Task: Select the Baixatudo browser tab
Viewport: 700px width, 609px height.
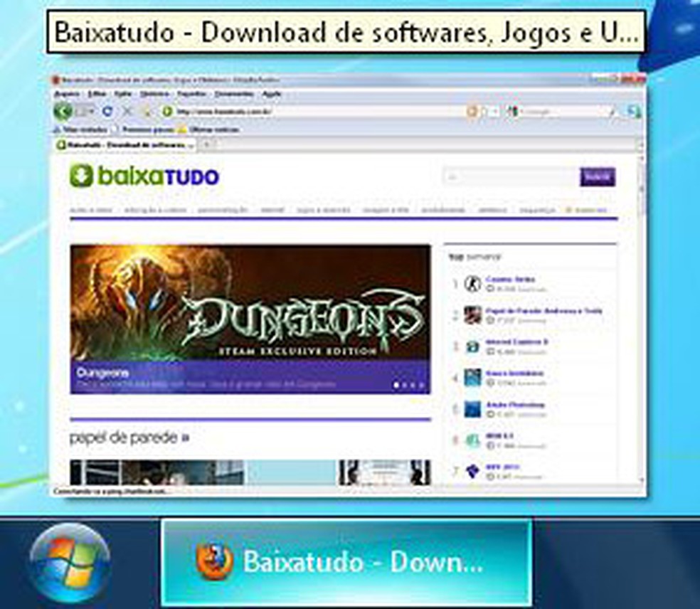Action: pos(125,144)
